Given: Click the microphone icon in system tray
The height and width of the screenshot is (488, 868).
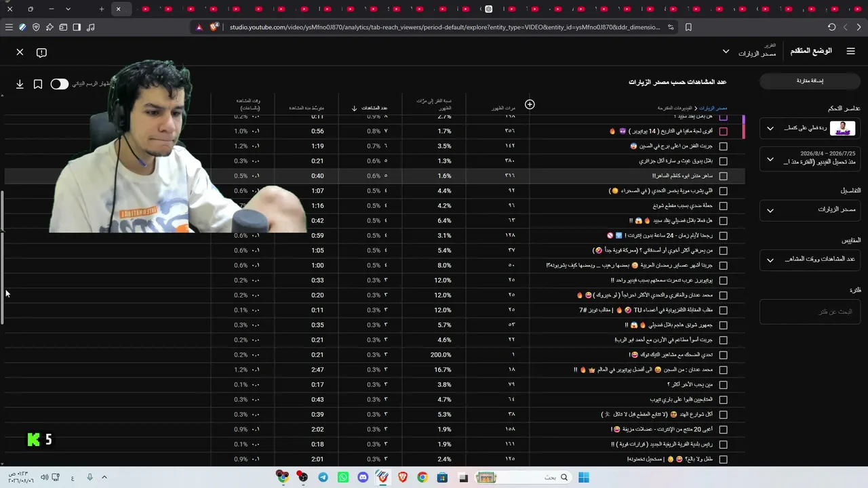Looking at the screenshot, I should [x=90, y=478].
